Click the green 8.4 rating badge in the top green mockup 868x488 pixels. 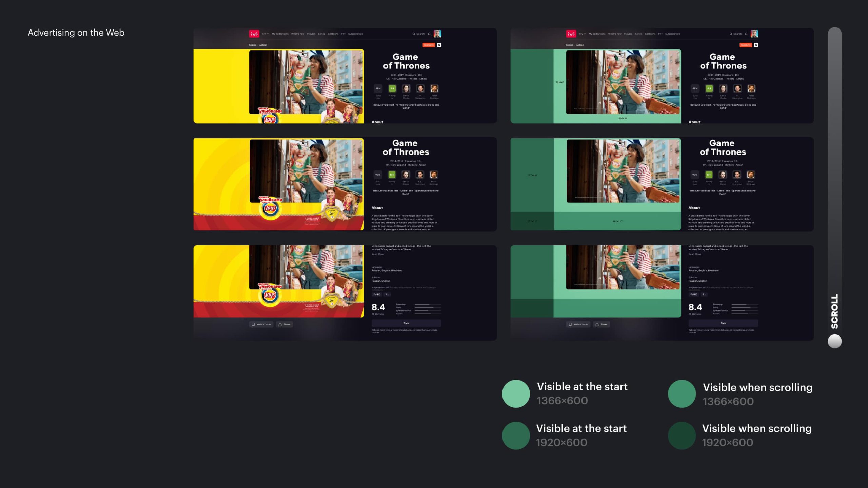point(709,89)
